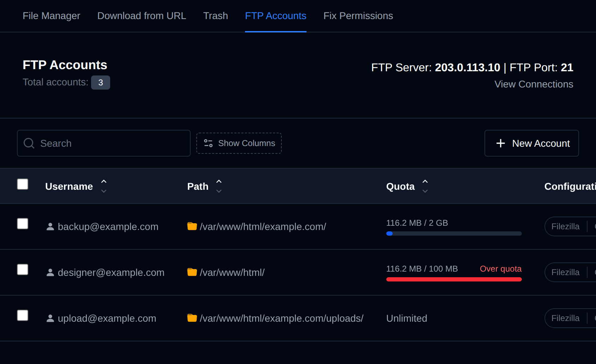Create a New Account
Viewport: 596px width, 364px height.
coord(531,143)
